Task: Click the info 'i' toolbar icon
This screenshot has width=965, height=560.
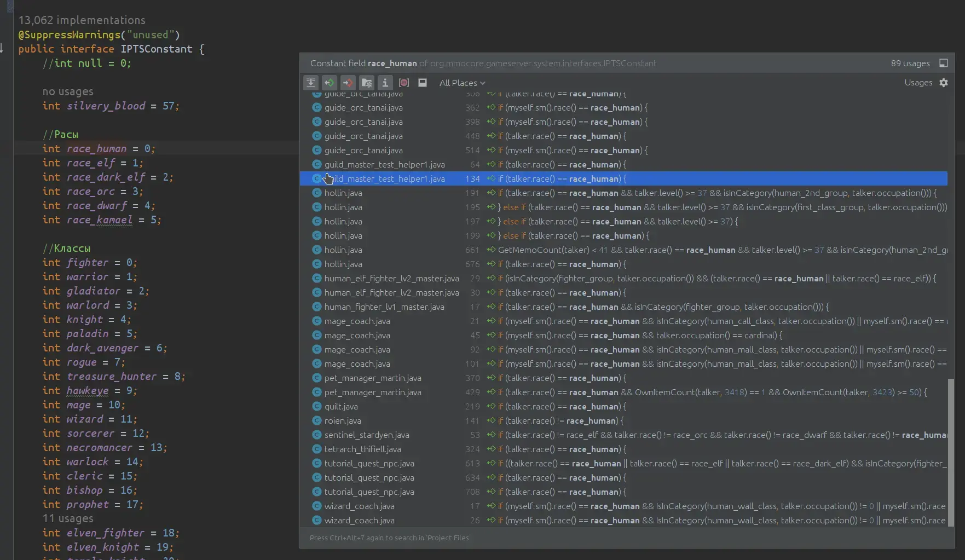Action: [x=385, y=83]
